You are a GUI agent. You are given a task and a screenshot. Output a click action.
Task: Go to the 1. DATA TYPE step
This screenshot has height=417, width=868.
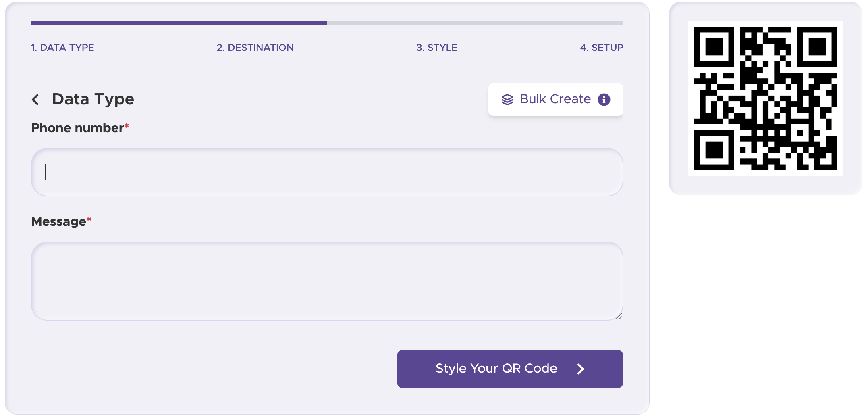coord(62,48)
